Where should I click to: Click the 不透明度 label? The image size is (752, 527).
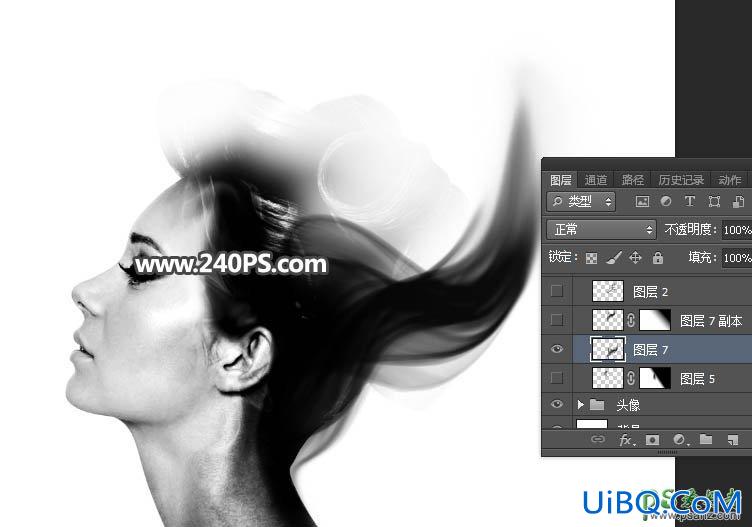click(691, 230)
